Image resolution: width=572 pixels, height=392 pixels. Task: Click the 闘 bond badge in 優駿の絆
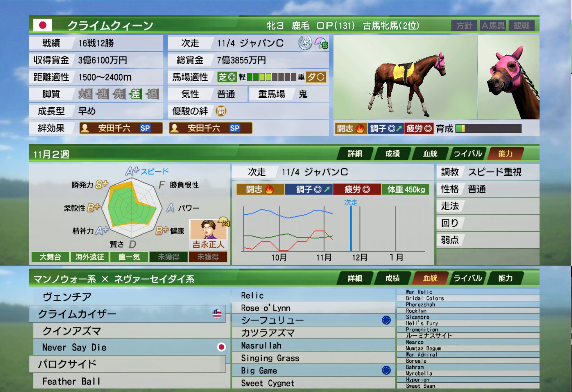(x=221, y=111)
